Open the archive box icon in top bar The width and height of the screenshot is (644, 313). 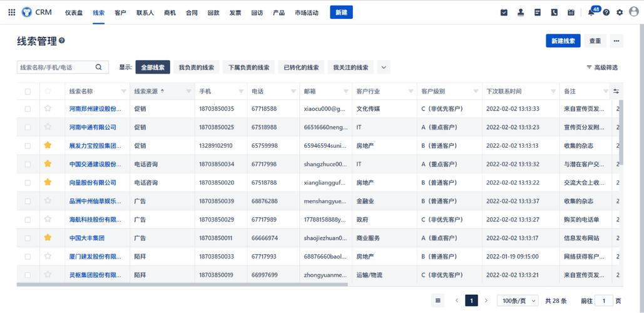(x=537, y=13)
